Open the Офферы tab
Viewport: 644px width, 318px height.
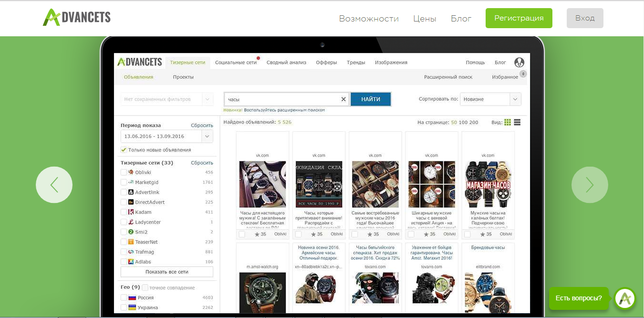326,63
